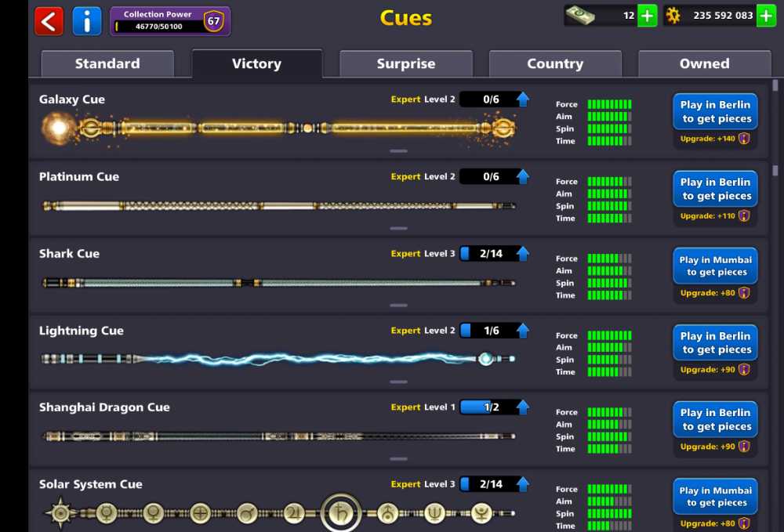The width and height of the screenshot is (784, 532).
Task: Click the Galaxy Cue blue upgrade arrow
Action: [523, 100]
